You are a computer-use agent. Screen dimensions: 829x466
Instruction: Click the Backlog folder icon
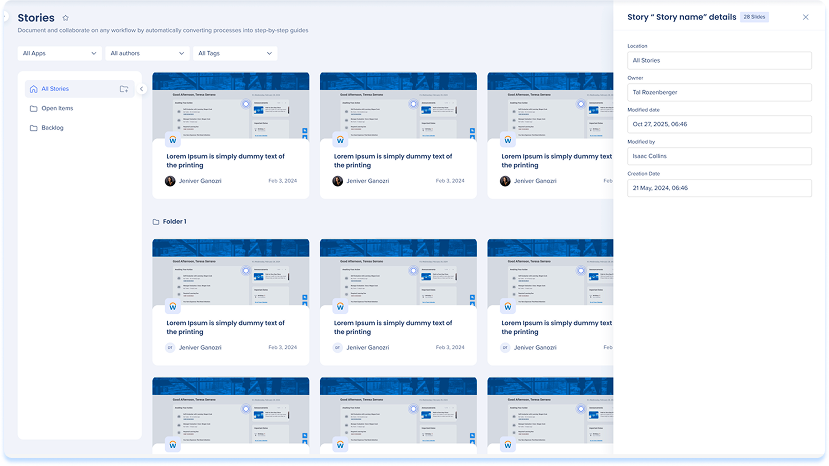click(34, 128)
